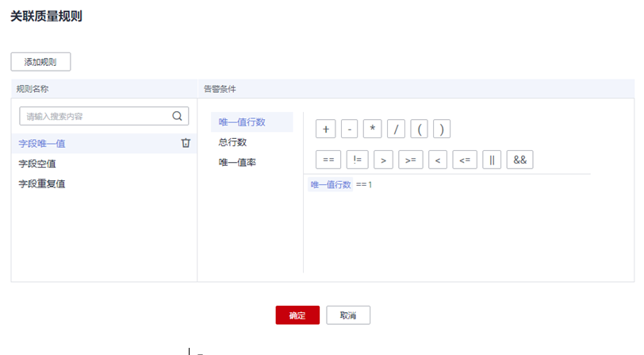Insert the != not-equal operator
This screenshot has height=355, width=644.
pos(358,160)
